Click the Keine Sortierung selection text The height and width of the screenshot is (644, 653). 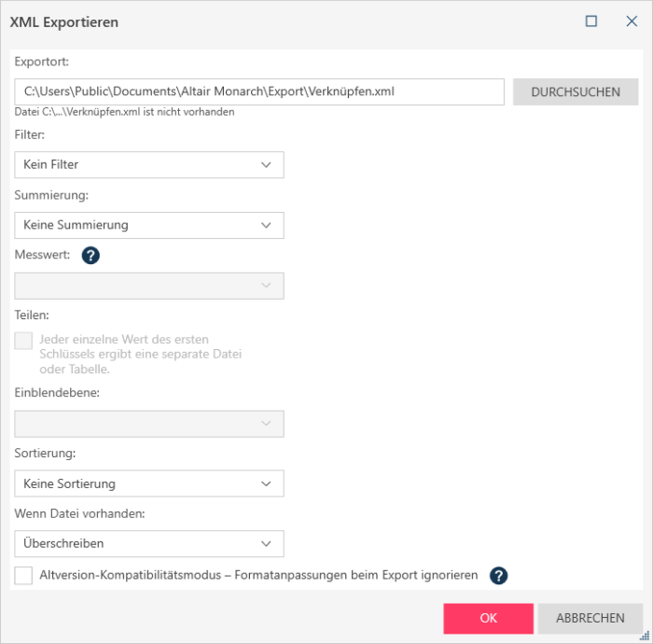click(x=69, y=483)
